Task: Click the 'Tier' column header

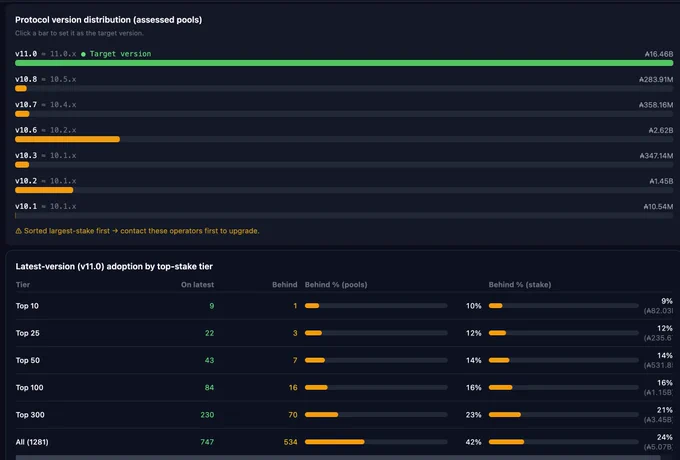Action: coord(23,285)
